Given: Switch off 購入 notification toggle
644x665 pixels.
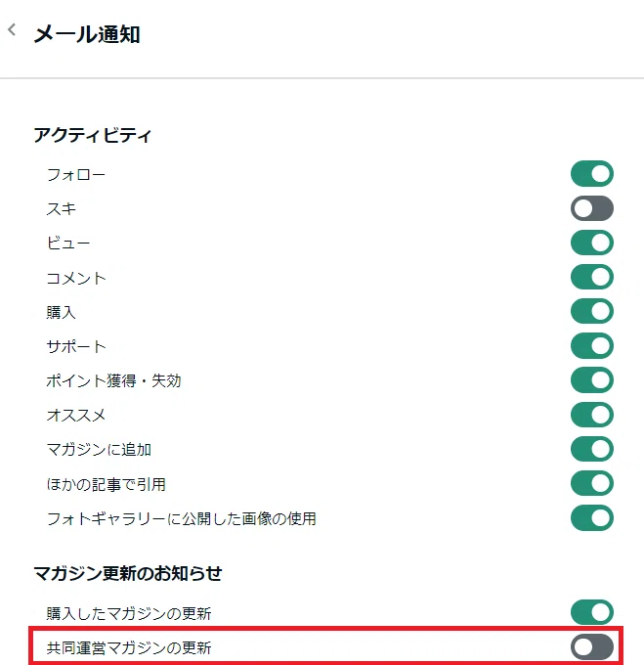Looking at the screenshot, I should coord(592,311).
